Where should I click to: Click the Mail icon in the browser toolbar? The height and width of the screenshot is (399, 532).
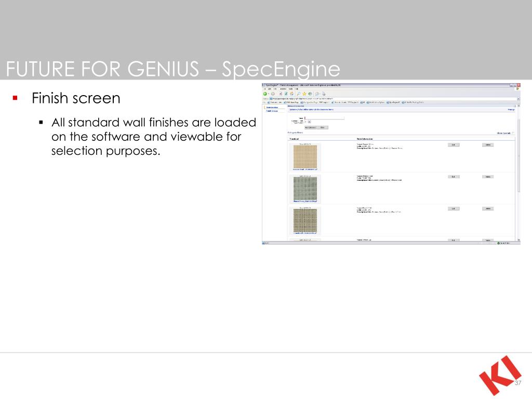(317, 94)
